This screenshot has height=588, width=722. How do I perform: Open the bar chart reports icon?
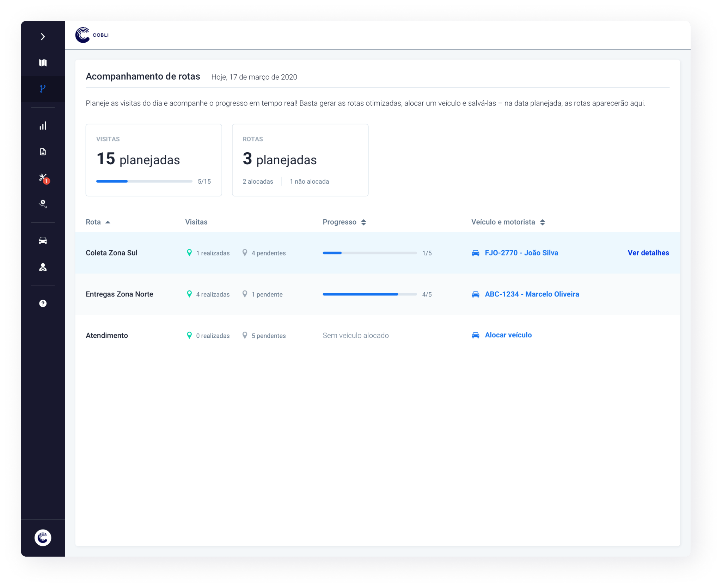pyautogui.click(x=43, y=126)
